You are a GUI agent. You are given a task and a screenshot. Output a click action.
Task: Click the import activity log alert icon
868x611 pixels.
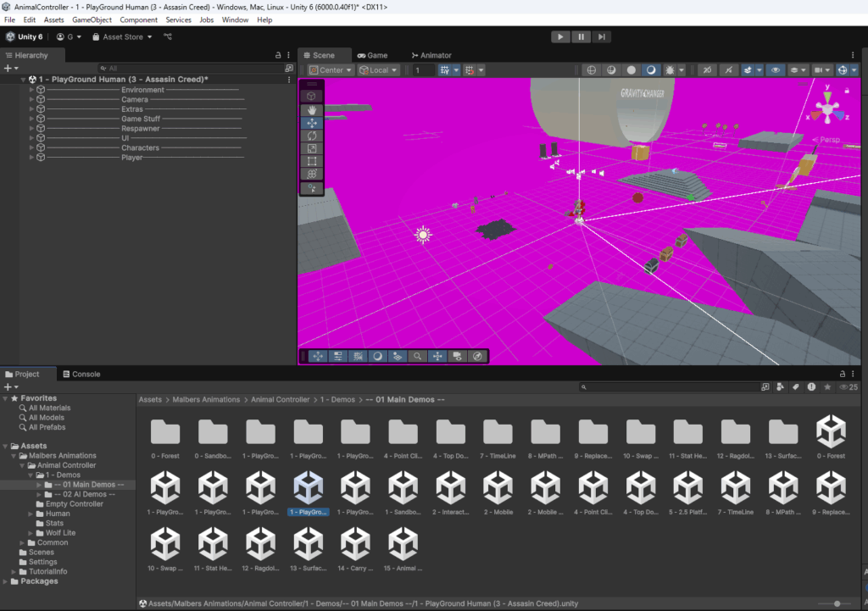811,387
